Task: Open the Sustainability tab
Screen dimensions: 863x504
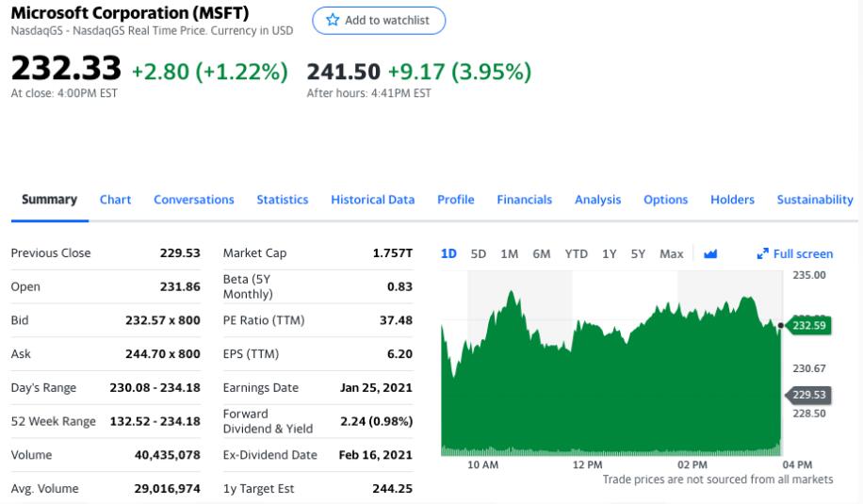Action: point(815,199)
